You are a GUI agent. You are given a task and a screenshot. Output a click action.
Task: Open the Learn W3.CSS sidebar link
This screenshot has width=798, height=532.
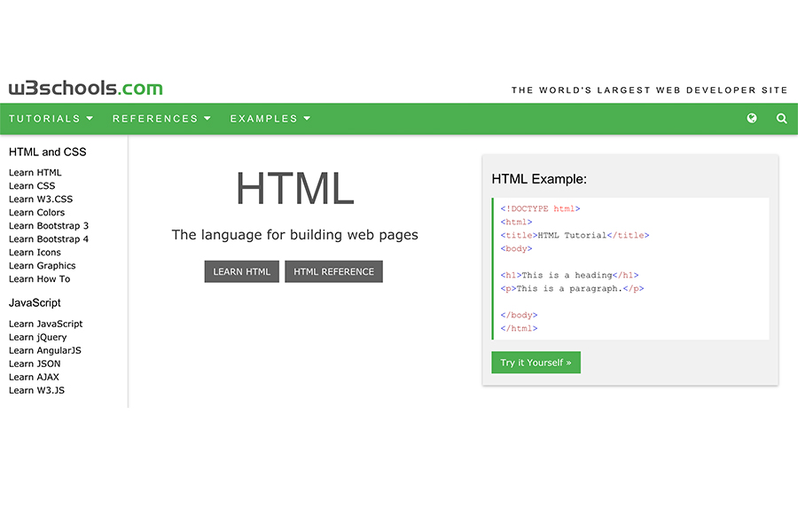pos(41,199)
